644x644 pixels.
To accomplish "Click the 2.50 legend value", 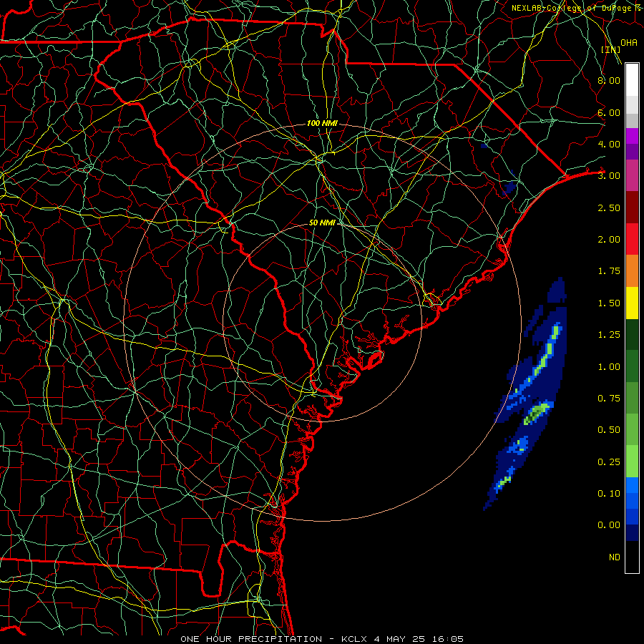I will (x=609, y=208).
